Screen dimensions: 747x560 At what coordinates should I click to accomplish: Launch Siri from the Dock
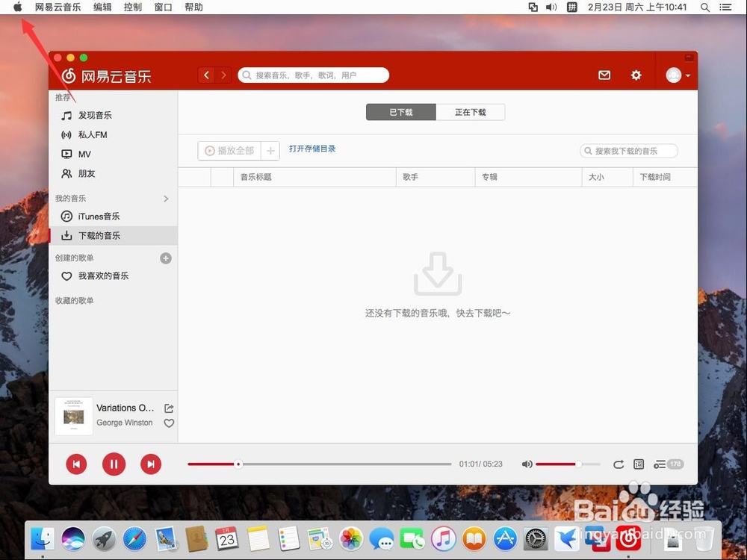73,539
